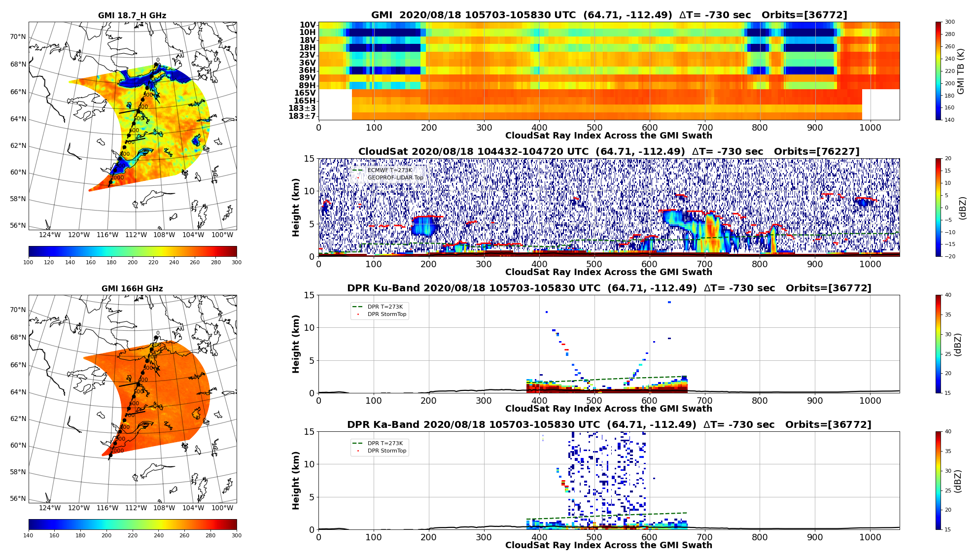The width and height of the screenshot is (977, 560).
Task: Click the 18.7 GHz map horizontal colorbar
Action: click(x=132, y=251)
